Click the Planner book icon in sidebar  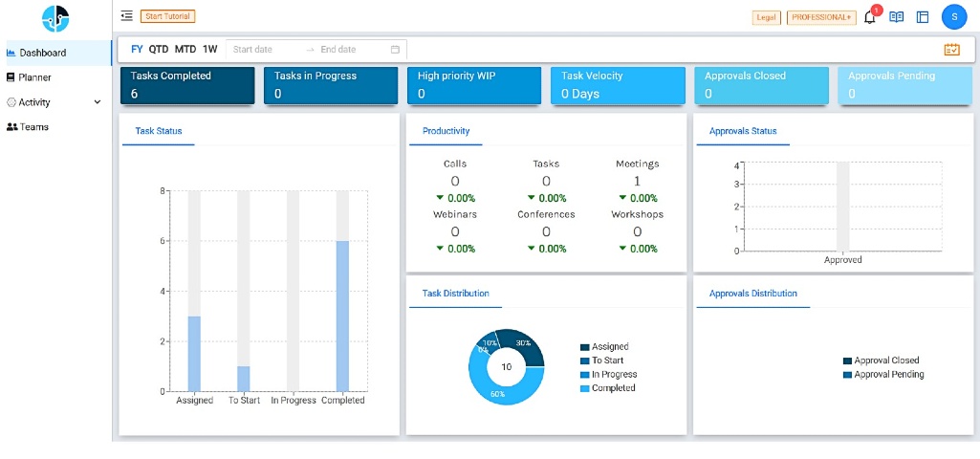pos(11,76)
